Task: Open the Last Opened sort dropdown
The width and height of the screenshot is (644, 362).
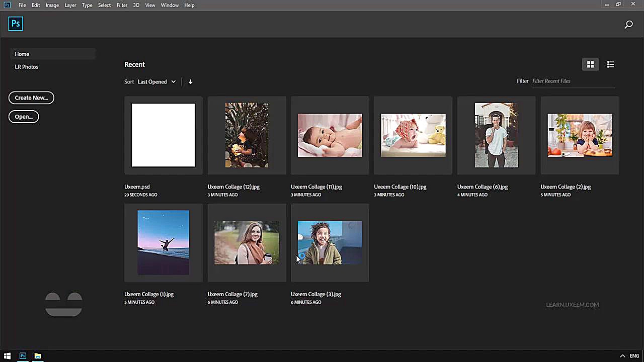Action: (156, 81)
